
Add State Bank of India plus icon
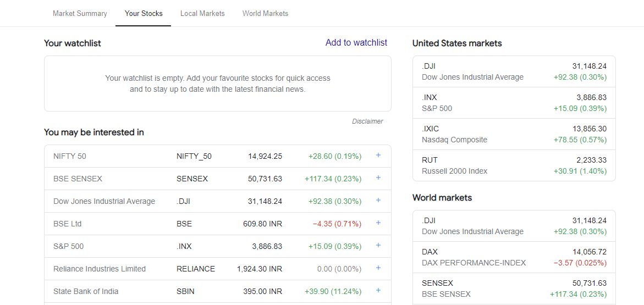pyautogui.click(x=378, y=291)
